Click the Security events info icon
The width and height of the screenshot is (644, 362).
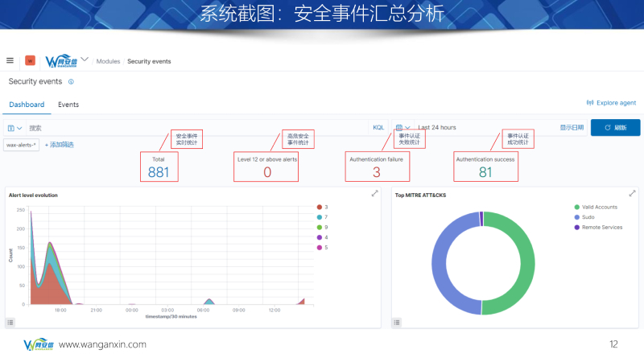[71, 82]
